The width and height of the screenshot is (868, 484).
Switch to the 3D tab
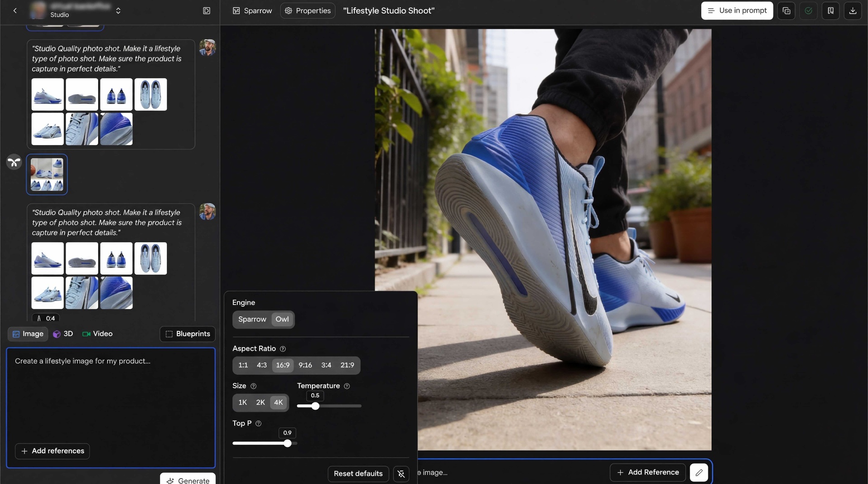[63, 334]
